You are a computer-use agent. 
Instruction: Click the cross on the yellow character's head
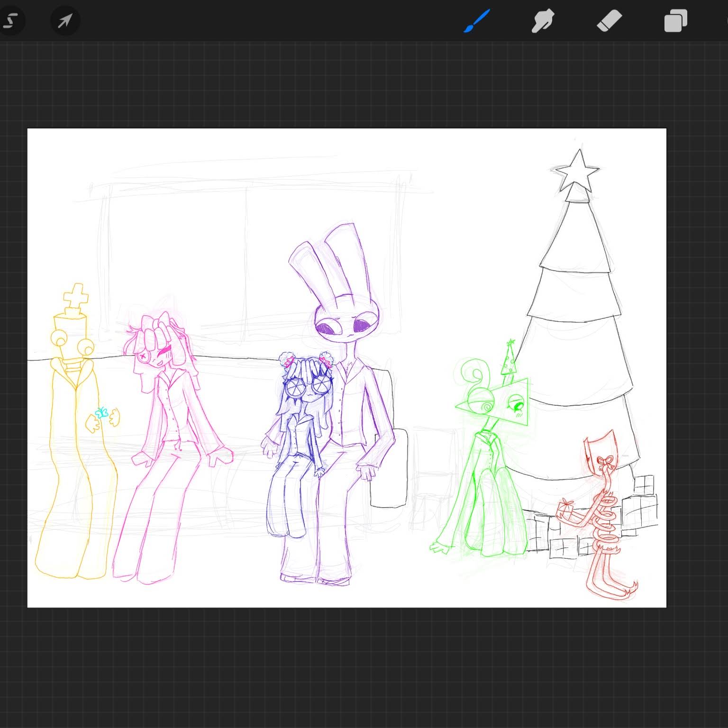[x=76, y=296]
